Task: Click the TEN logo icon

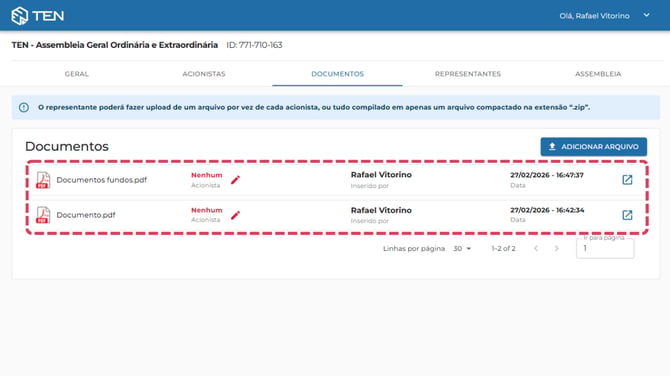Action: pyautogui.click(x=19, y=16)
